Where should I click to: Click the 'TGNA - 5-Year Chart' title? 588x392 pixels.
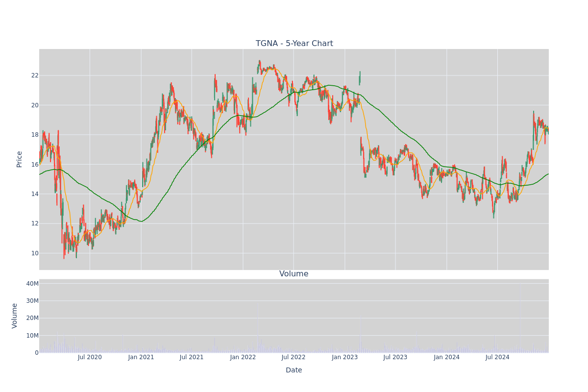coord(294,44)
